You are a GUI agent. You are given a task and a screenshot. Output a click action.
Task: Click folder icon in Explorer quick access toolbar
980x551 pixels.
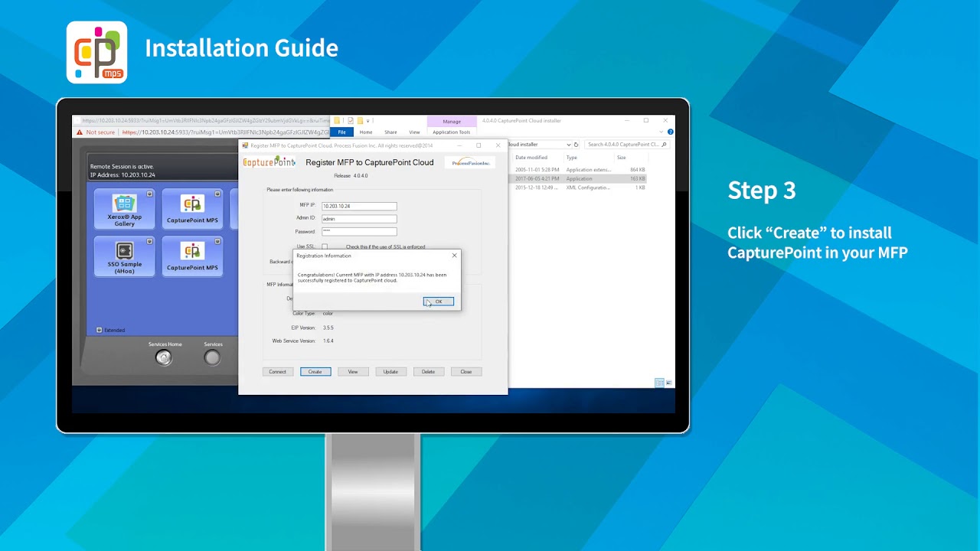(337, 121)
